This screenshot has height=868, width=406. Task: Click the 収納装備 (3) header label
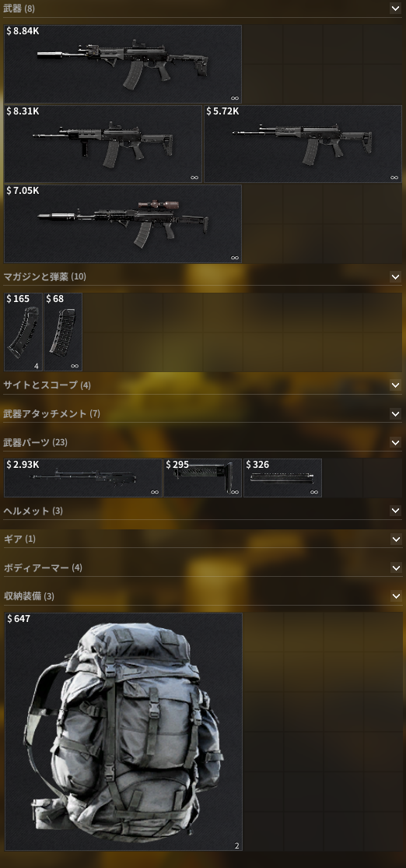[x=30, y=596]
